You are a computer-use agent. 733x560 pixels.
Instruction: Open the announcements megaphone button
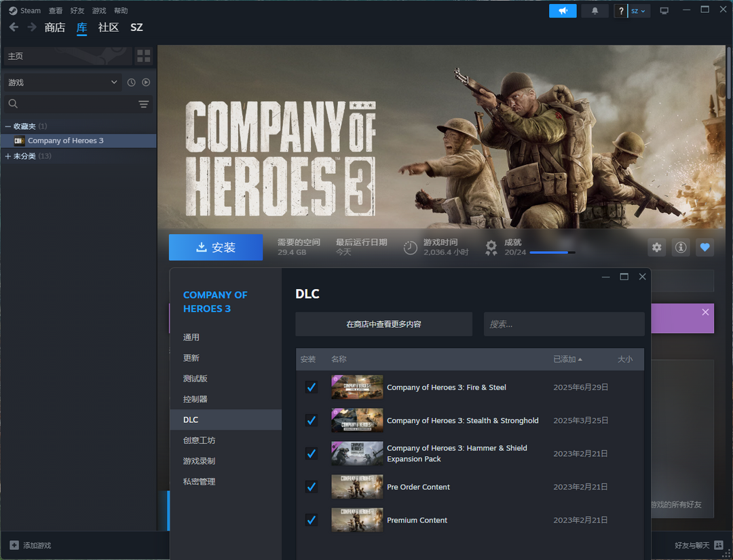click(x=563, y=11)
